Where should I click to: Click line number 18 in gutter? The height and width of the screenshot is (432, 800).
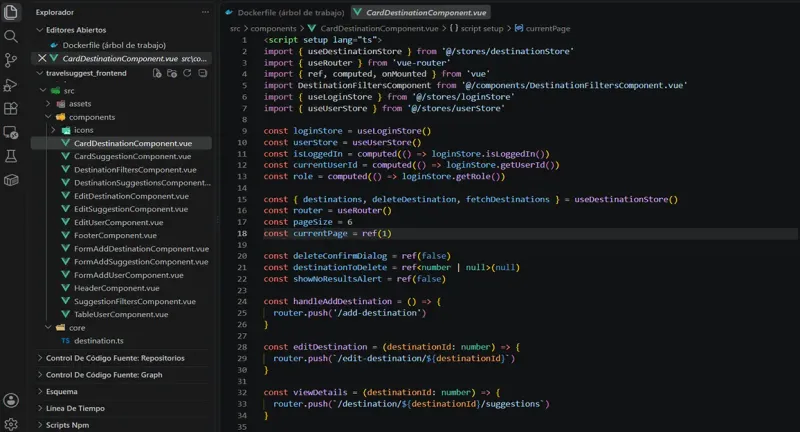pyautogui.click(x=242, y=234)
